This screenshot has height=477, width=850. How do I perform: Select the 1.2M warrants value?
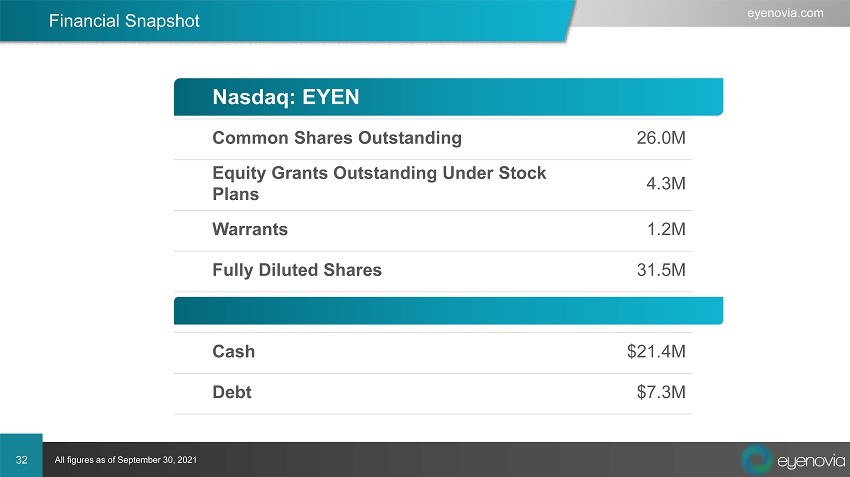click(x=667, y=229)
